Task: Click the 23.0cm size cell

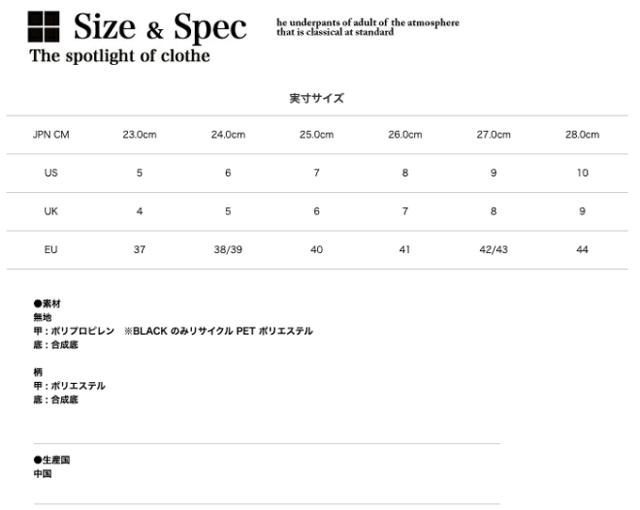Action: (139, 135)
